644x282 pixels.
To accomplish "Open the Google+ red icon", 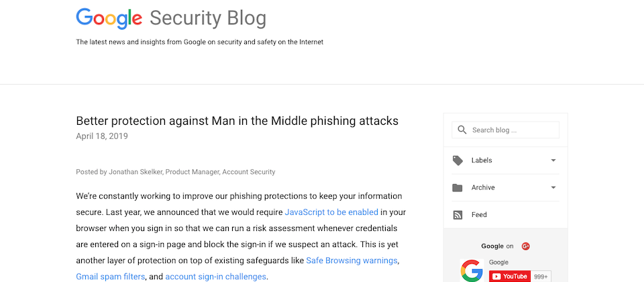I will click(x=525, y=246).
